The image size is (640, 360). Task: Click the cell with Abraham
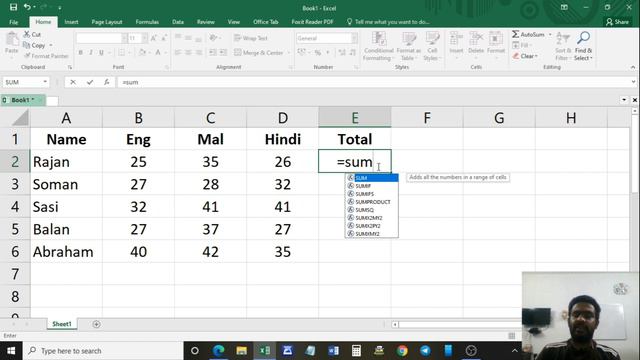66,251
